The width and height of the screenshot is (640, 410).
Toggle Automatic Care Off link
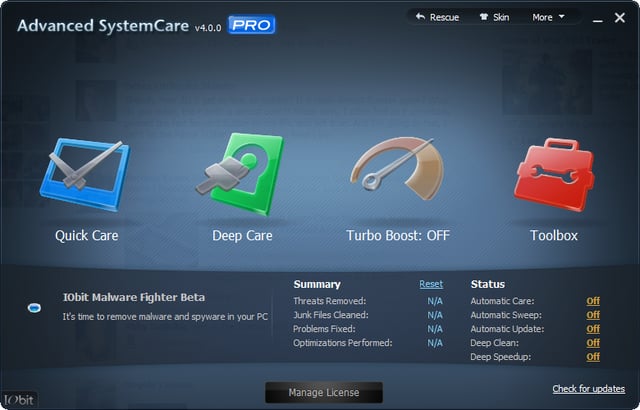[x=593, y=301]
